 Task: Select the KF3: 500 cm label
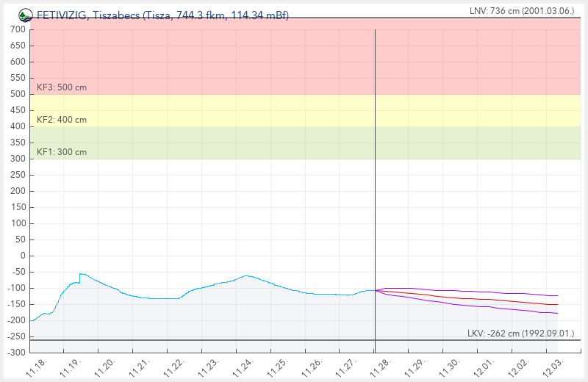[62, 87]
